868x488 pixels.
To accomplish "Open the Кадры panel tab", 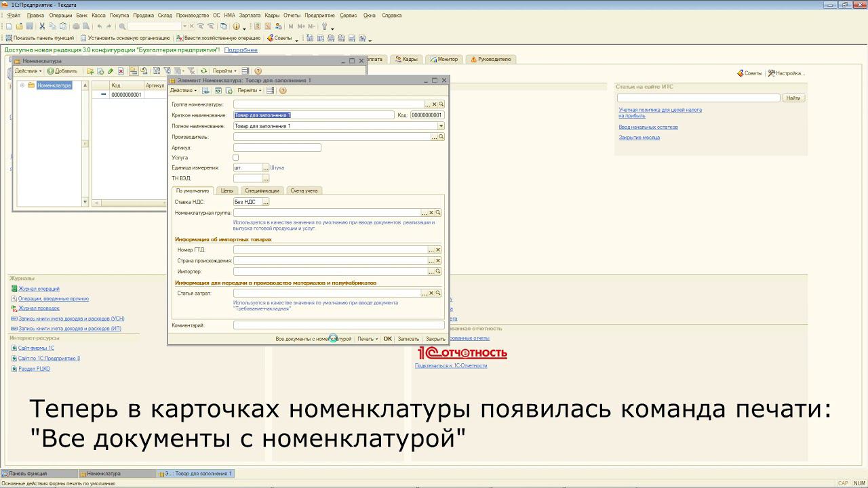I will coord(406,59).
